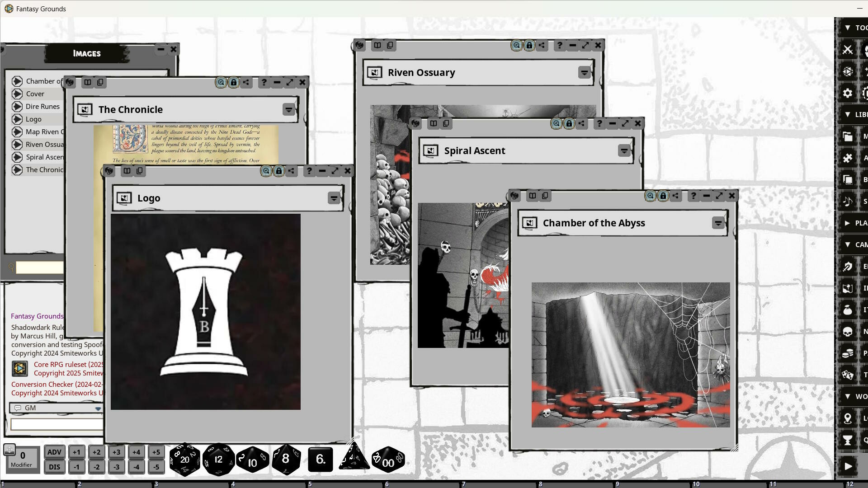868x488 pixels.
Task: Share the Riven Ossuary image window
Action: 542,45
